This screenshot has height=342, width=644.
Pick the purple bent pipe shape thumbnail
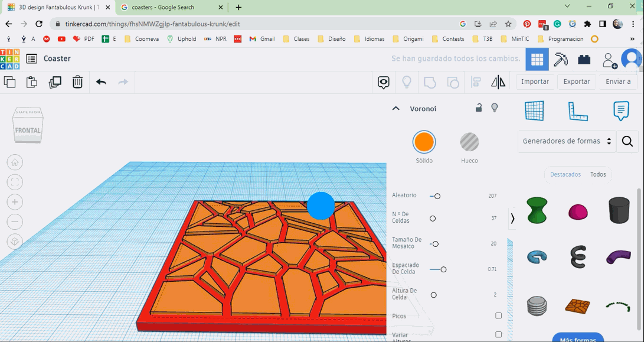[x=618, y=256]
